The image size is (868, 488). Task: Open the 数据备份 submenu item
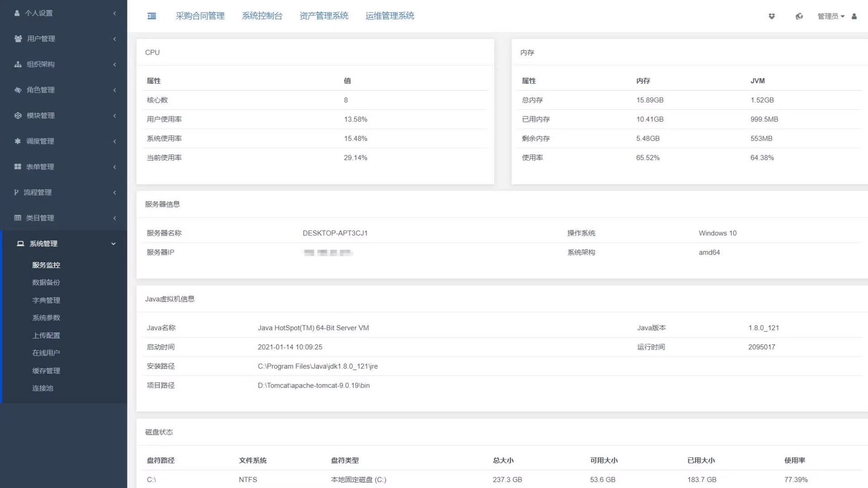pos(46,282)
